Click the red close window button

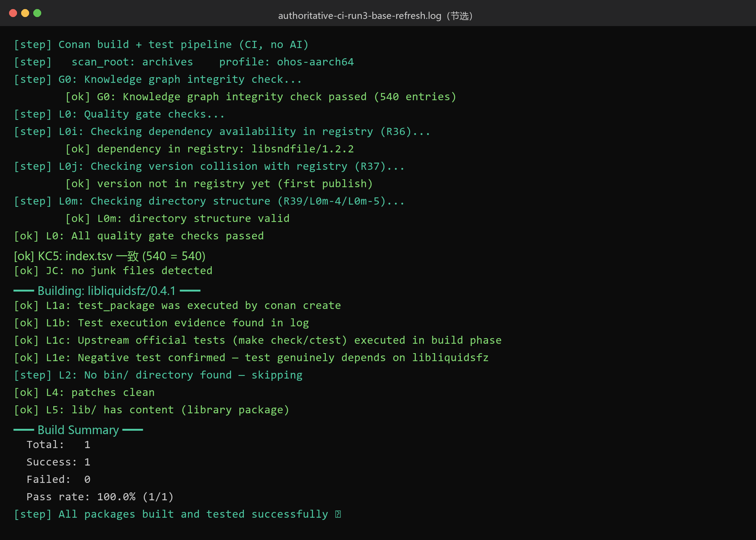[13, 13]
